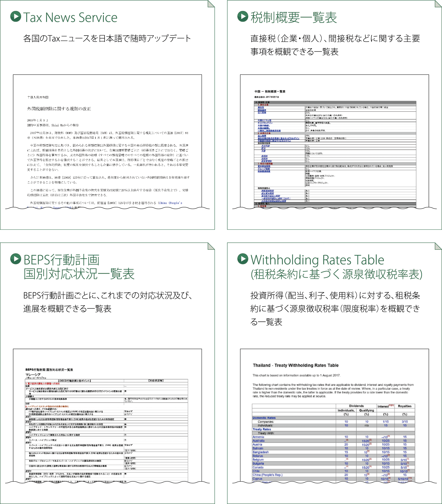This screenshot has height=504, width=442.
Task: Click the Qualifying column sub-header
Action: [x=367, y=410]
